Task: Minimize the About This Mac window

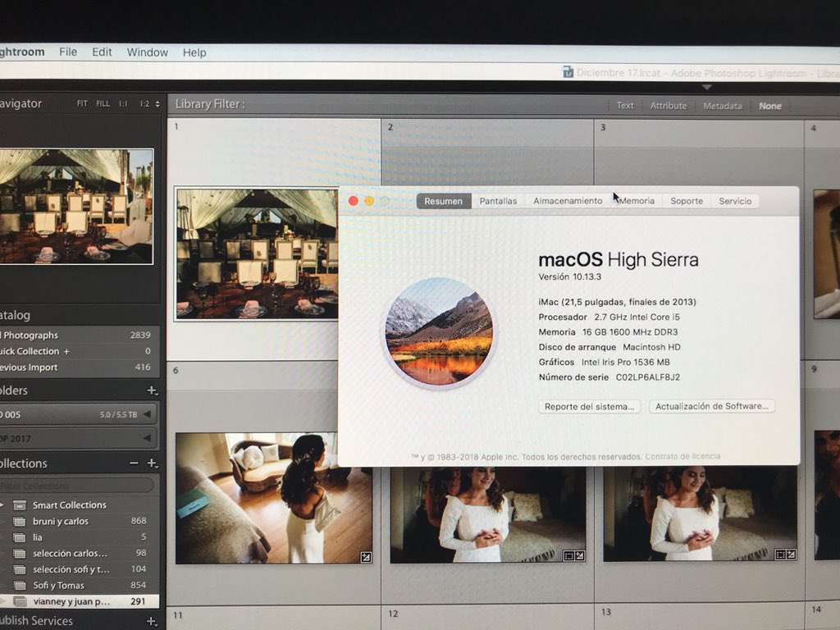Action: (x=369, y=201)
